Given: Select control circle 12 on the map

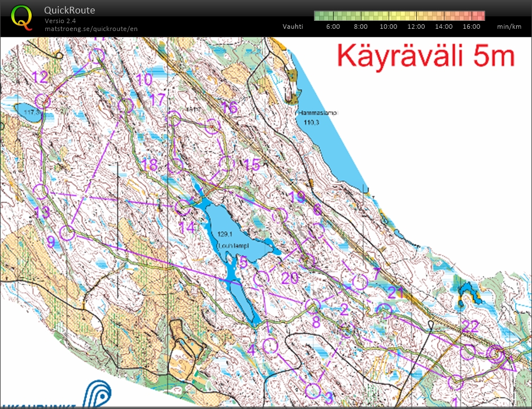Looking at the screenshot, I should click(43, 101).
